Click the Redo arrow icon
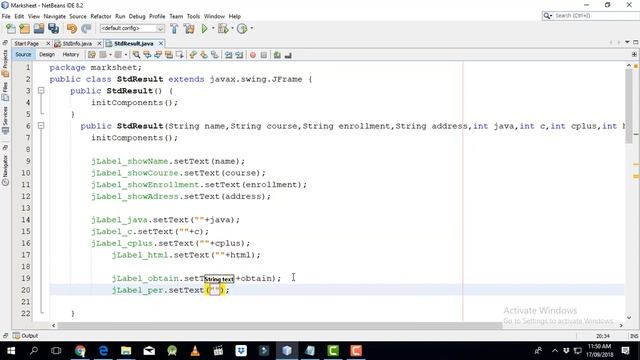This screenshot has height=360, width=640. coord(86,29)
